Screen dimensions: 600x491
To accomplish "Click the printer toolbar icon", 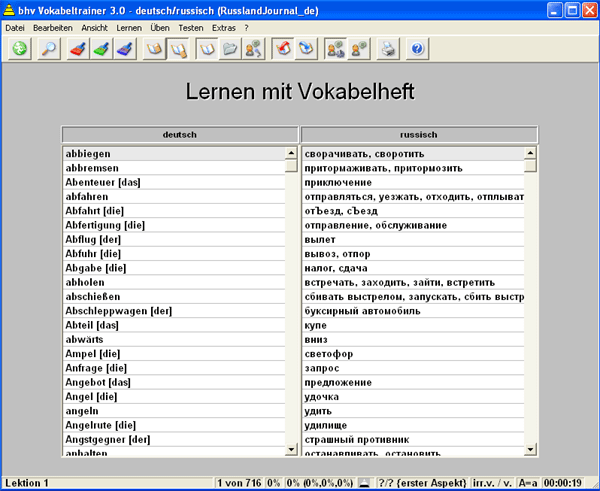I will point(388,49).
